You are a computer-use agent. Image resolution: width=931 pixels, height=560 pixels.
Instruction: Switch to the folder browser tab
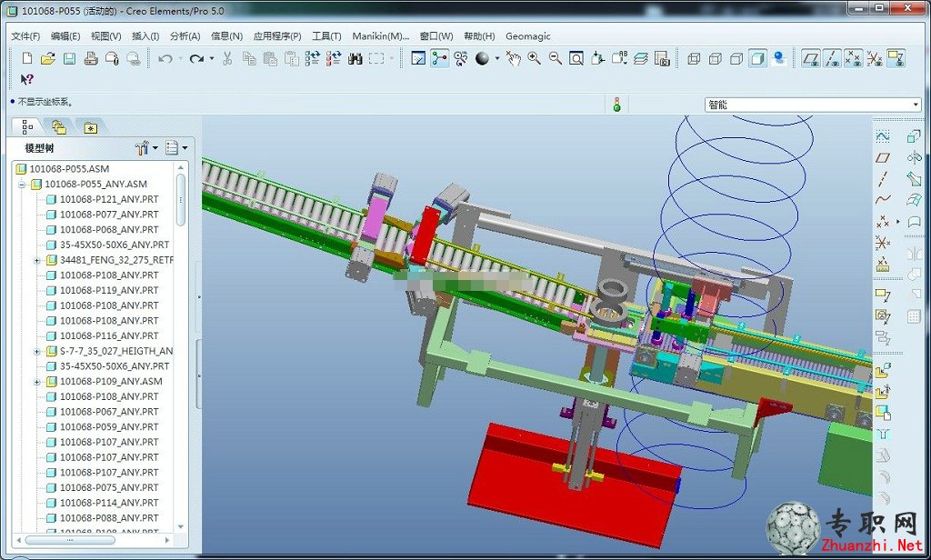point(59,127)
